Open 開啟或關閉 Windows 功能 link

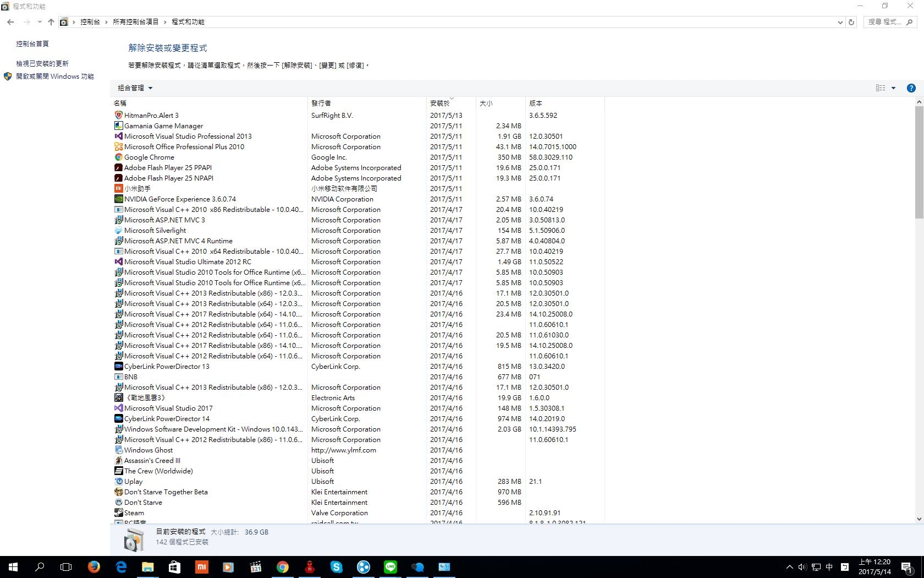[55, 77]
